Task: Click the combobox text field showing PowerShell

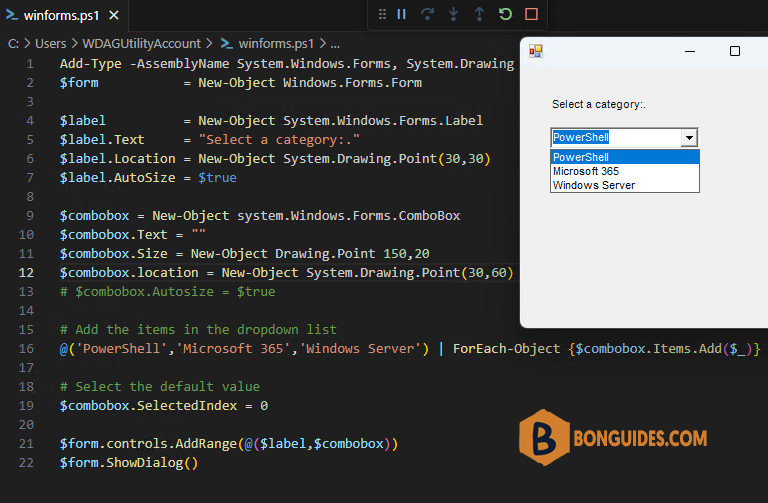Action: [x=616, y=138]
